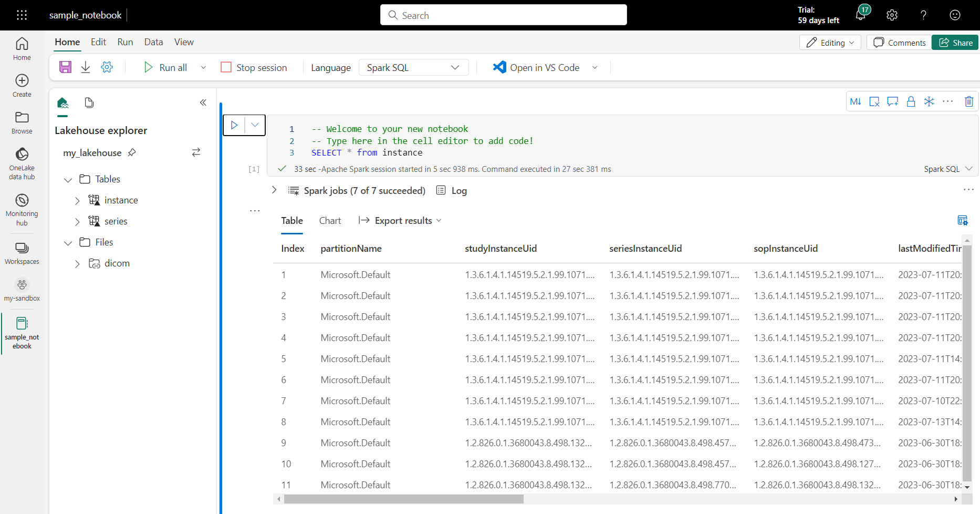Open notebook settings gear in toolbar
980x514 pixels.
[107, 67]
